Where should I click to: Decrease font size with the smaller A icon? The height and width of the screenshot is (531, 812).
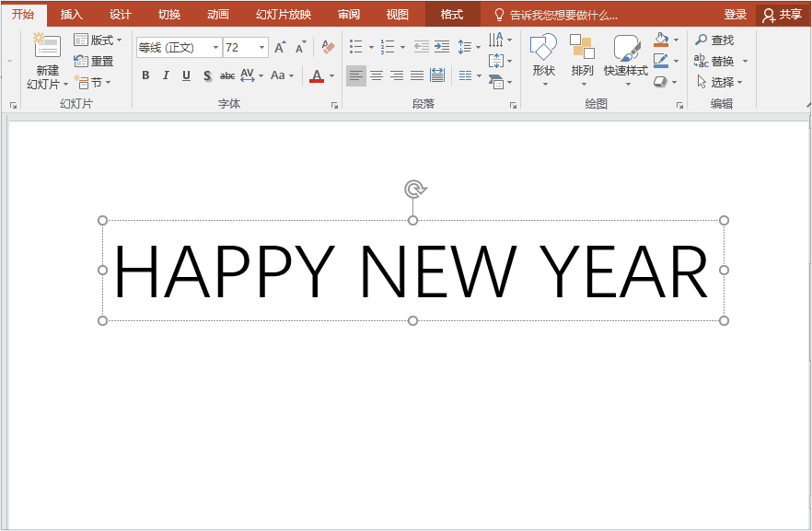300,47
